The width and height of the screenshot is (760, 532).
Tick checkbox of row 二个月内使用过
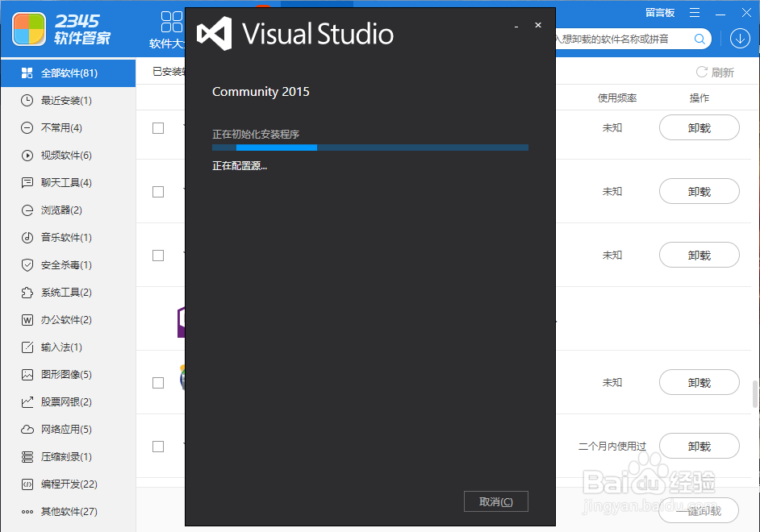pos(158,447)
